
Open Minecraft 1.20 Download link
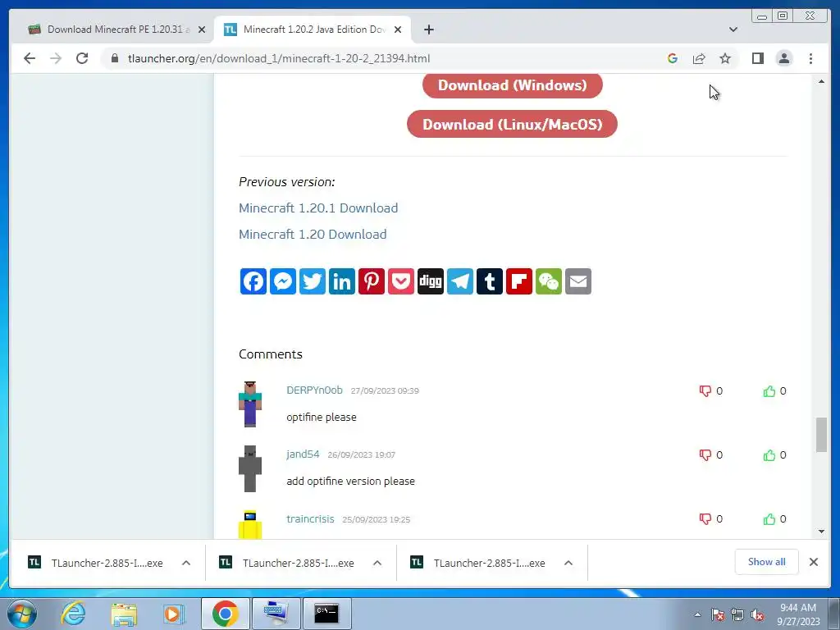[x=313, y=234]
